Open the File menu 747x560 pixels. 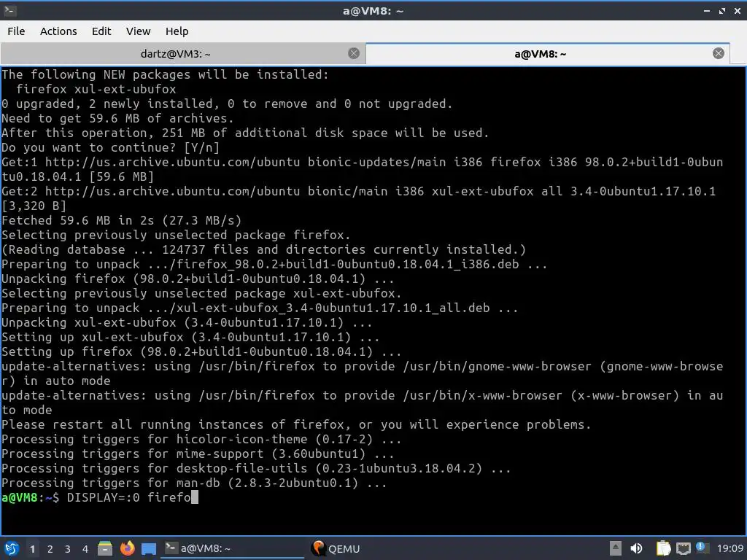click(16, 31)
